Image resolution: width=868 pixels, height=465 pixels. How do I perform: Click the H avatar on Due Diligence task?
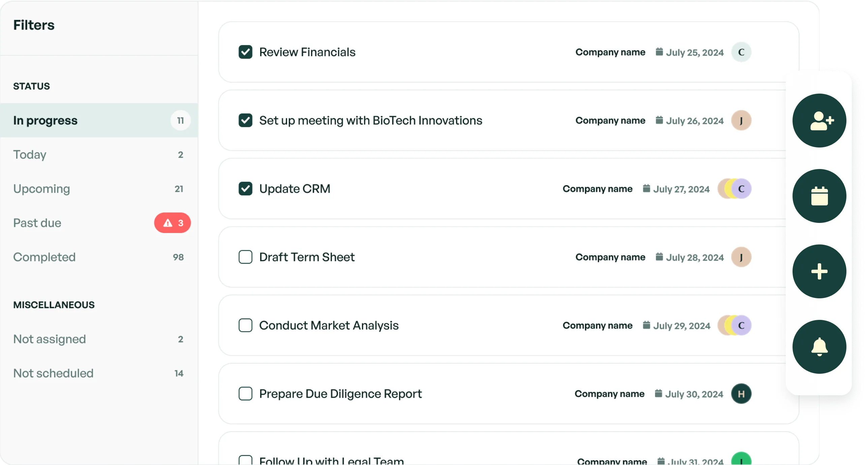coord(741,394)
